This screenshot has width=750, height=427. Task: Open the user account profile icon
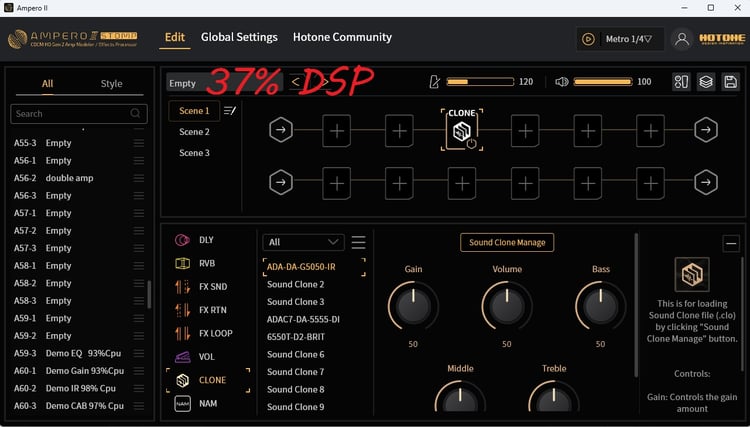[682, 39]
